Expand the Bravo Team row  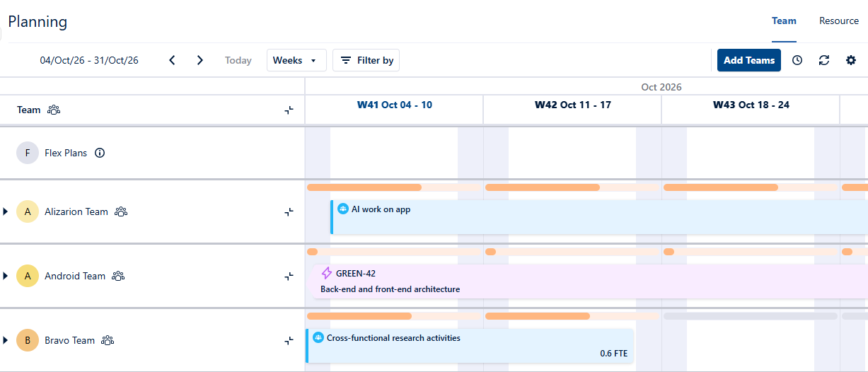[x=6, y=340]
